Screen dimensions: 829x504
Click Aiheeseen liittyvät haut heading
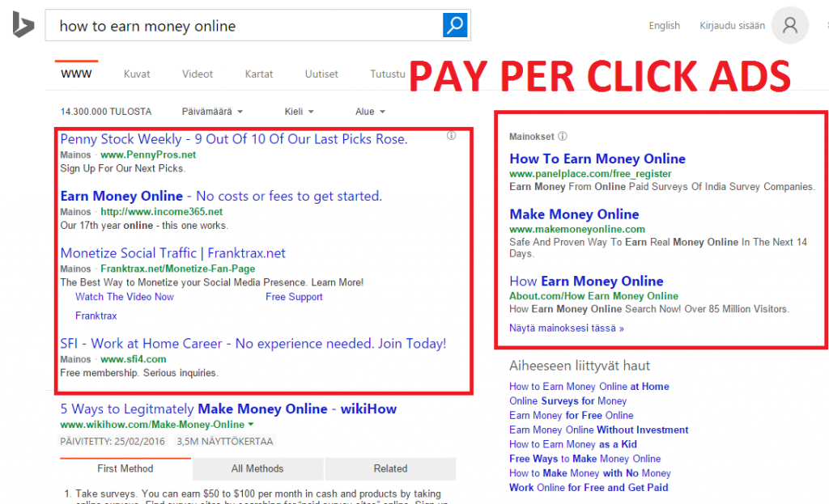pyautogui.click(x=580, y=366)
